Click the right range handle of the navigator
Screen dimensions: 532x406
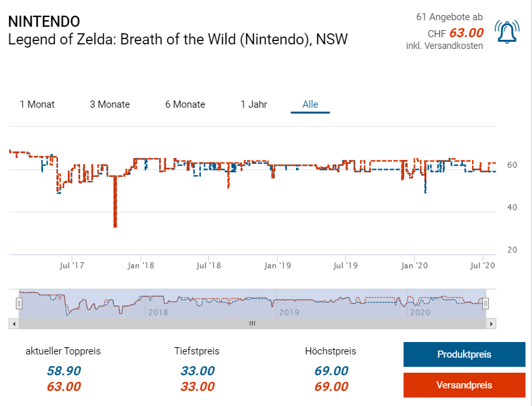click(x=486, y=303)
